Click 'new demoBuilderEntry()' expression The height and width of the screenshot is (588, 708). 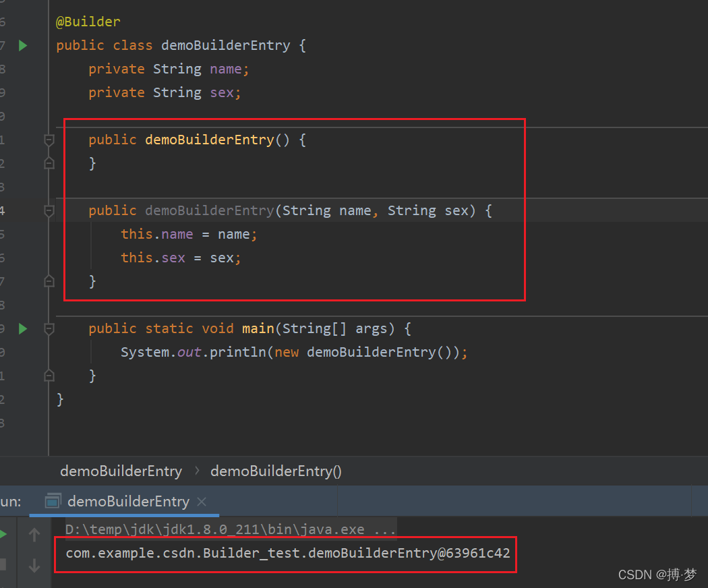pyautogui.click(x=363, y=352)
